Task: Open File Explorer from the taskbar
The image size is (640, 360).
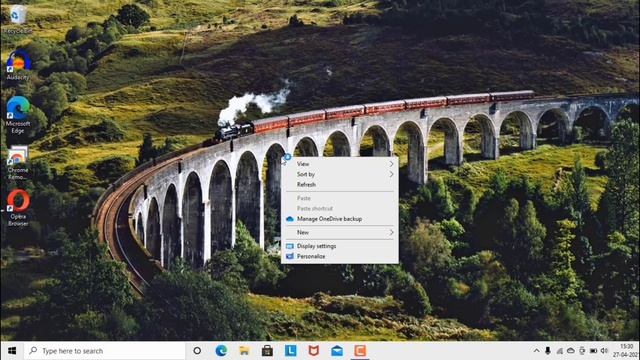Action: click(x=244, y=351)
